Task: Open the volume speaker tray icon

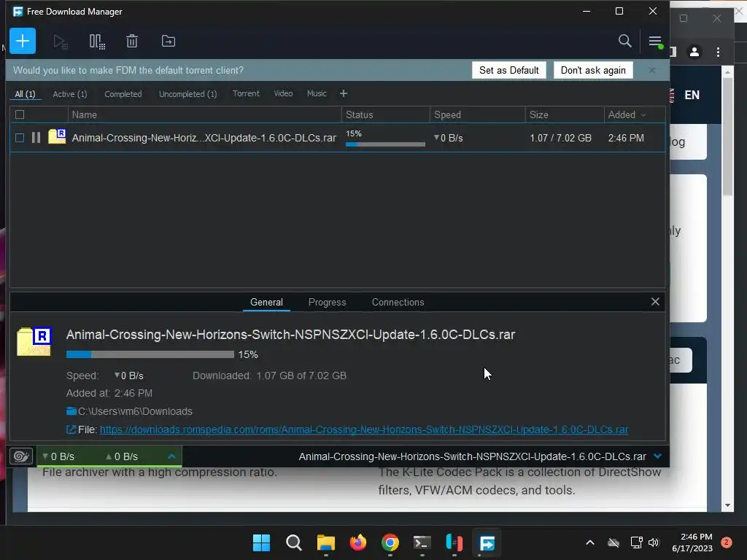Action: (x=654, y=542)
